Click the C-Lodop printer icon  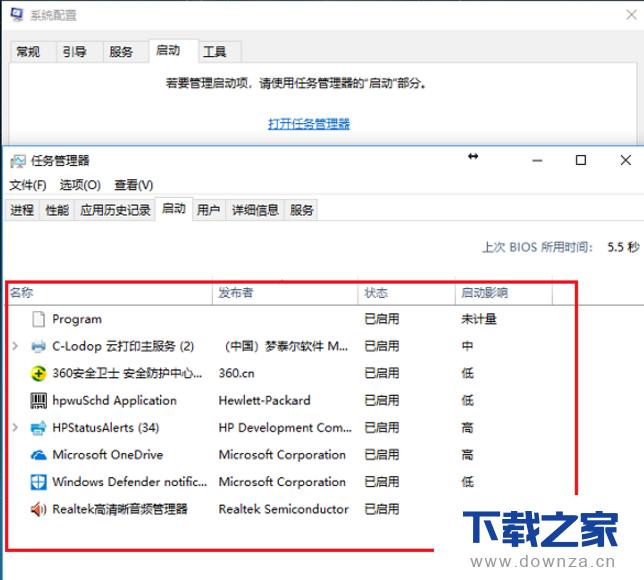click(39, 346)
